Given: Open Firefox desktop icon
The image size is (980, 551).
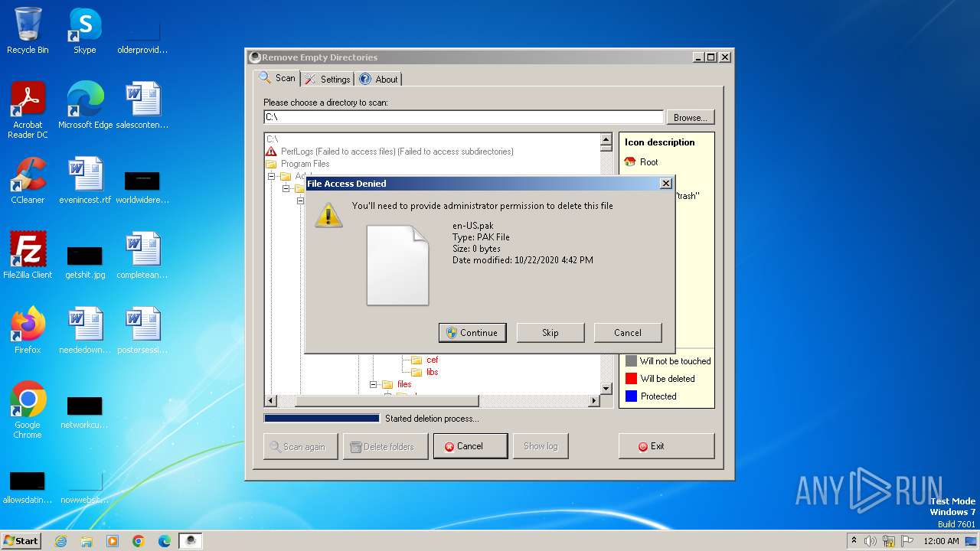Looking at the screenshot, I should (28, 331).
